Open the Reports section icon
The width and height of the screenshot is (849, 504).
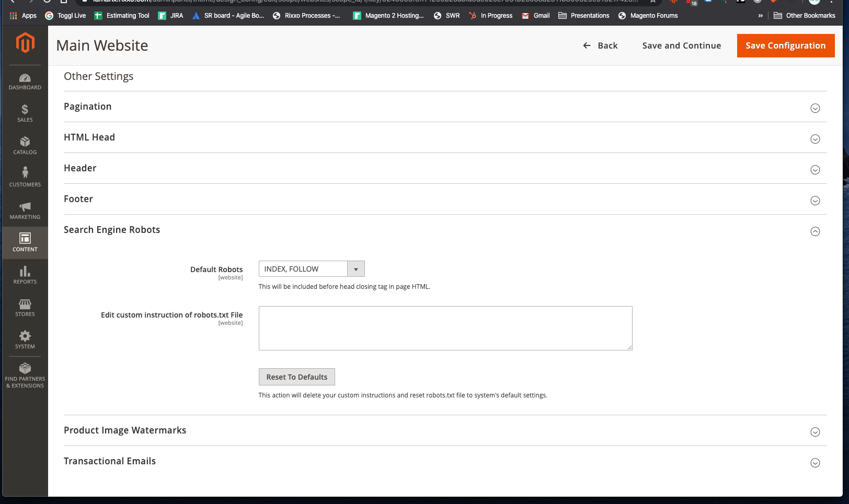[x=25, y=275]
